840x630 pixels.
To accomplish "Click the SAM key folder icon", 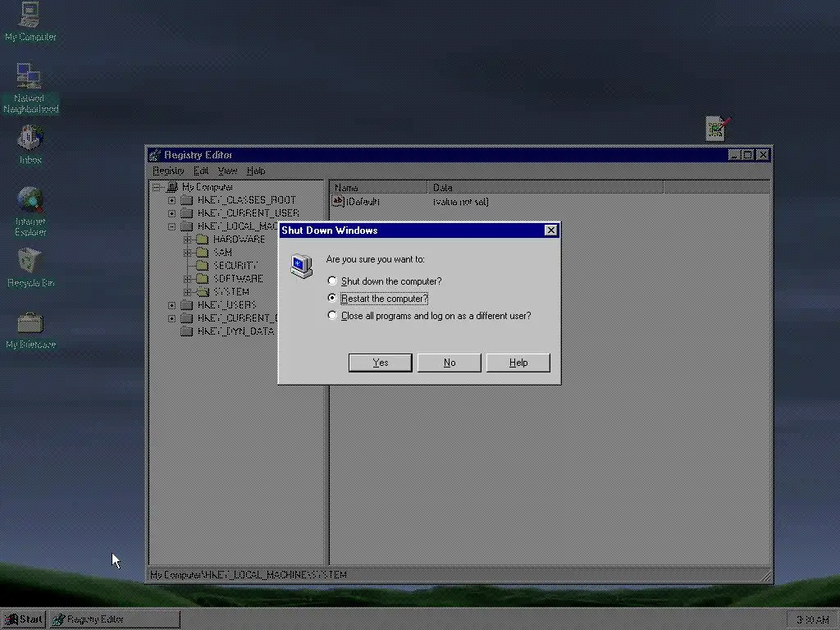I will click(202, 253).
